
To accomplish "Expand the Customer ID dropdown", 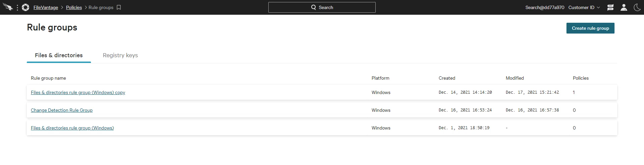I will pos(584,7).
